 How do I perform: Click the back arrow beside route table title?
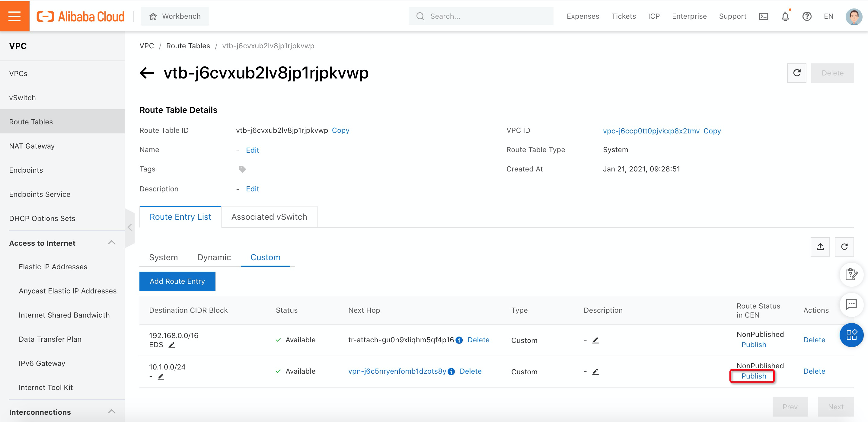[147, 73]
